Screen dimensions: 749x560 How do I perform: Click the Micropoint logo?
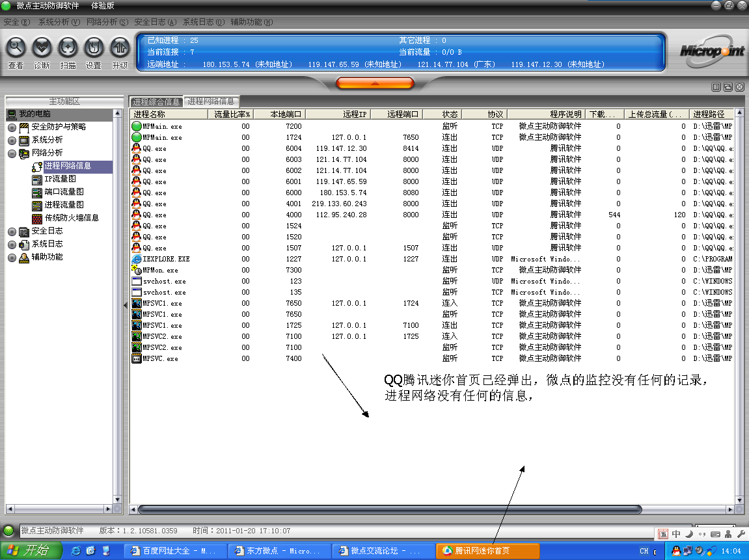click(x=712, y=50)
